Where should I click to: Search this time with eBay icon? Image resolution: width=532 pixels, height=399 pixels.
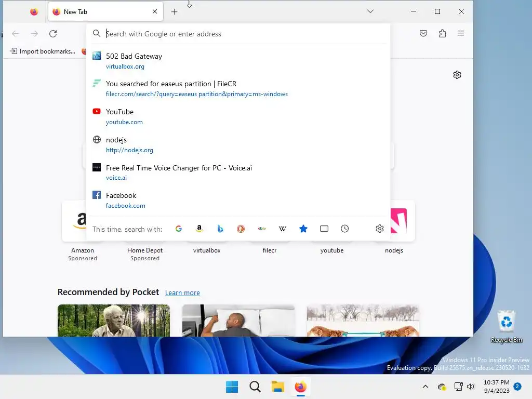[262, 229]
